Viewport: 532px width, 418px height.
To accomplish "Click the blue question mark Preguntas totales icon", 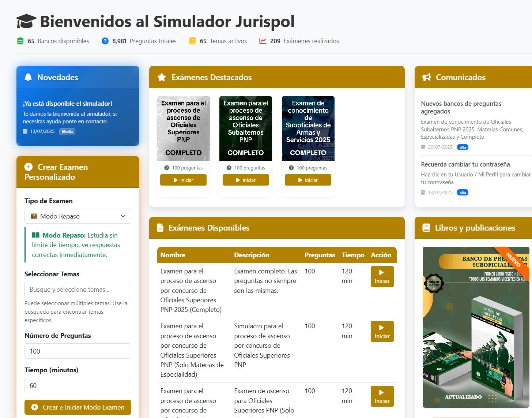I will (x=105, y=41).
